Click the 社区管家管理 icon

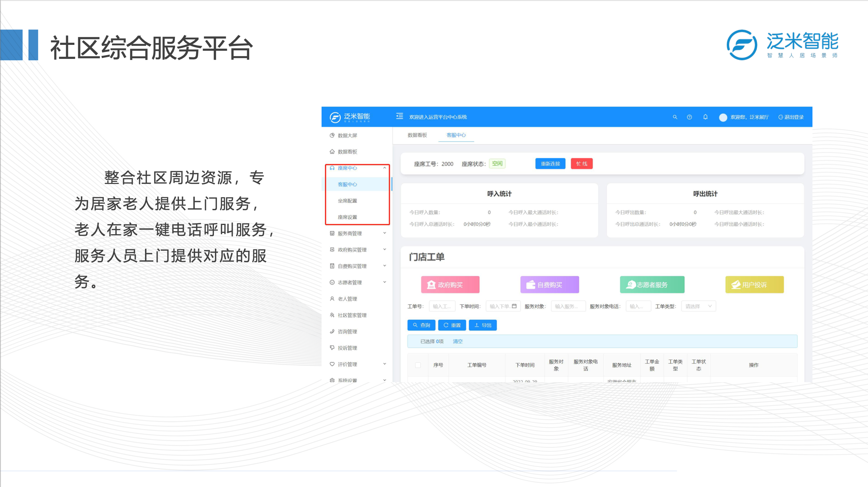(332, 315)
